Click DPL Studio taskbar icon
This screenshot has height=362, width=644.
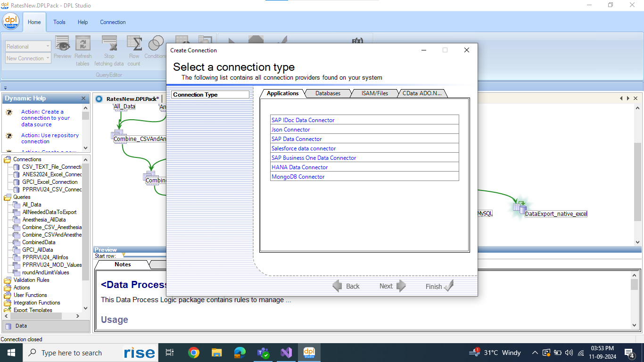point(309,353)
